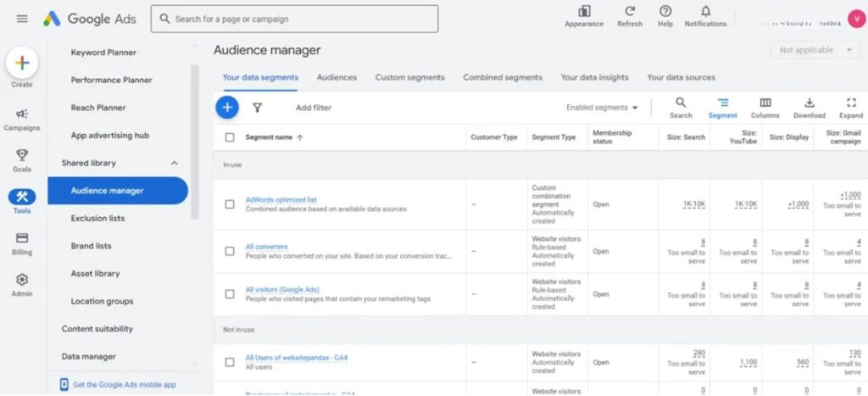Switch to the Combined segments tab
The height and width of the screenshot is (396, 868).
tap(502, 77)
